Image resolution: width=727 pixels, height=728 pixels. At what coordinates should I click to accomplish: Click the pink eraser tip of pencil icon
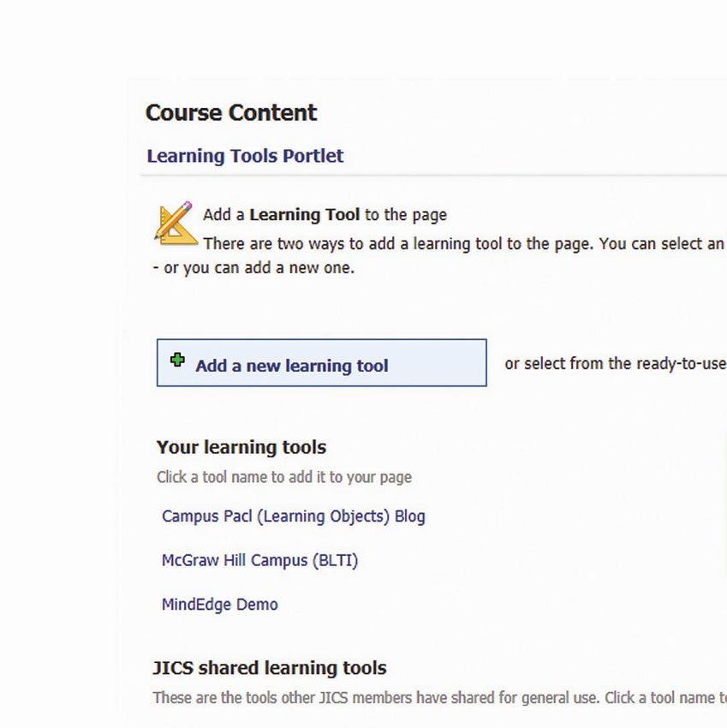187,206
